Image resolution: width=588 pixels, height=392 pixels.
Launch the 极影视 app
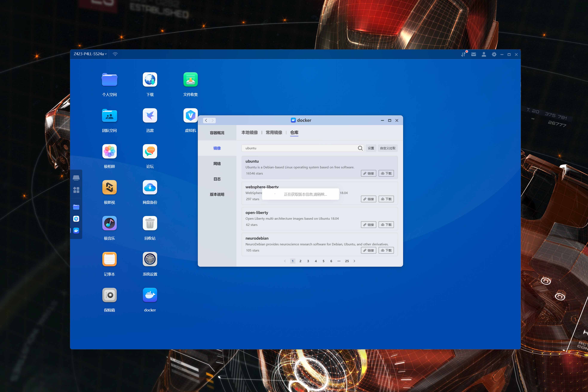coord(110,187)
